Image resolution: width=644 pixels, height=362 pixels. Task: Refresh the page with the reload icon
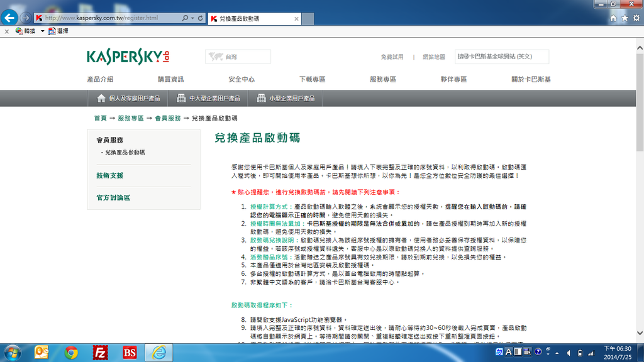201,18
